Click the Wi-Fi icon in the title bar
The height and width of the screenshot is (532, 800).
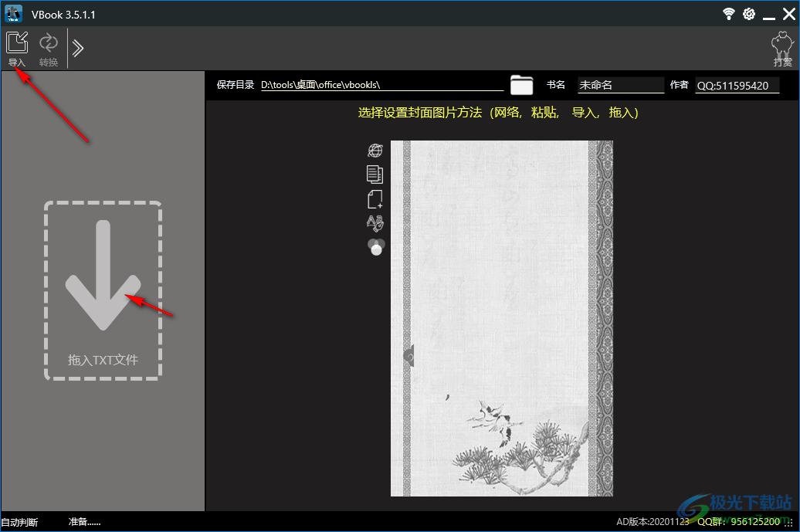tap(728, 13)
